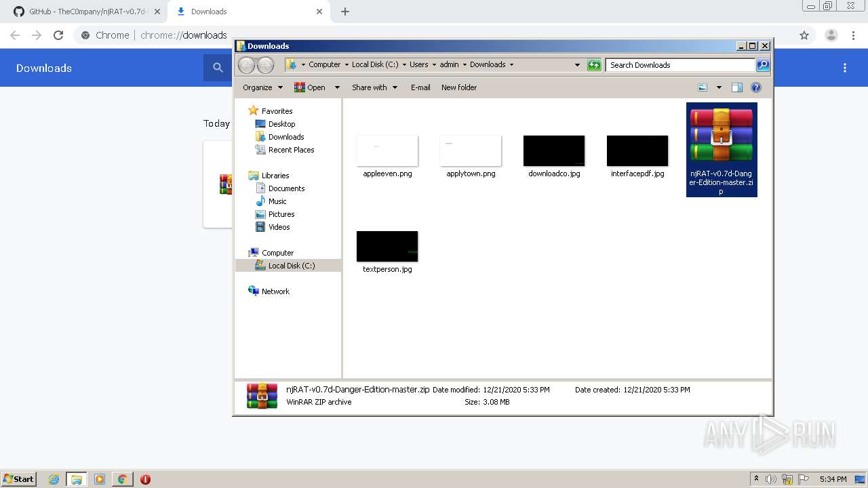868x488 pixels.
Task: Click in the Search Downloads field
Action: pos(680,65)
